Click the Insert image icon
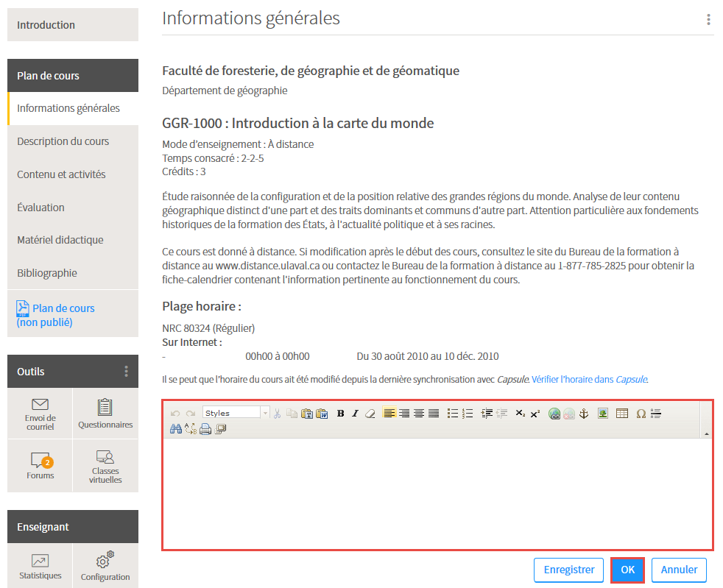The image size is (723, 588). click(603, 414)
